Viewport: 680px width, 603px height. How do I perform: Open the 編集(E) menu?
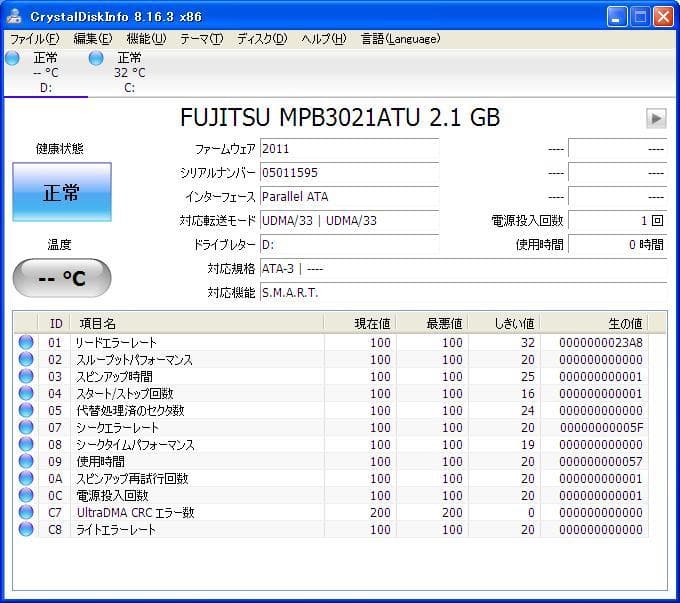tap(93, 39)
